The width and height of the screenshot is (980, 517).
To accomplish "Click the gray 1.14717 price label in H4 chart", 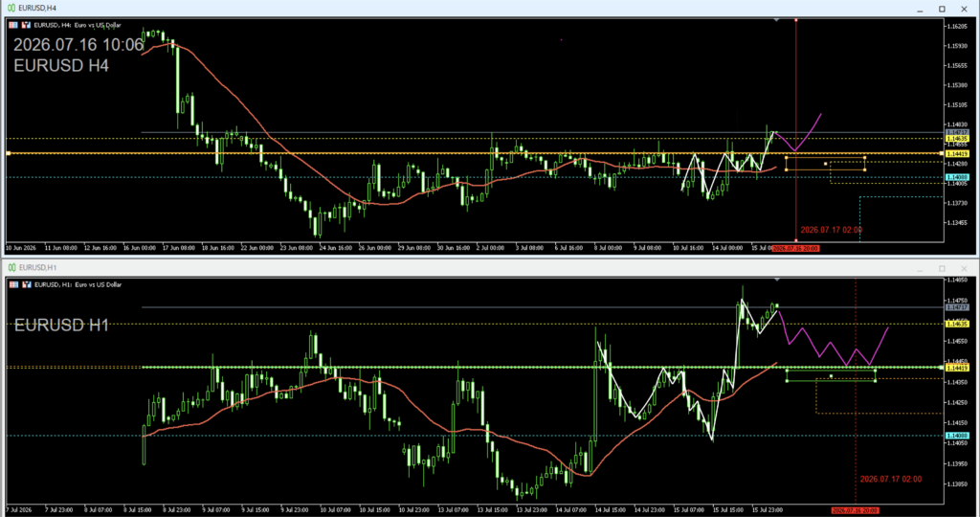I will click(x=957, y=132).
